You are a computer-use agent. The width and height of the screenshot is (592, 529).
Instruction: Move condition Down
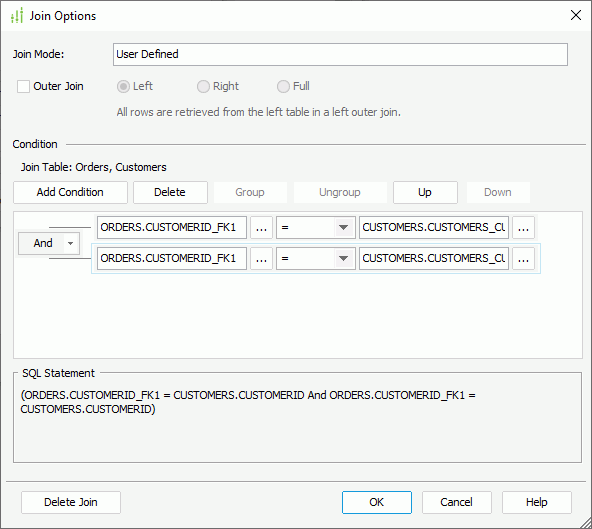(x=498, y=192)
